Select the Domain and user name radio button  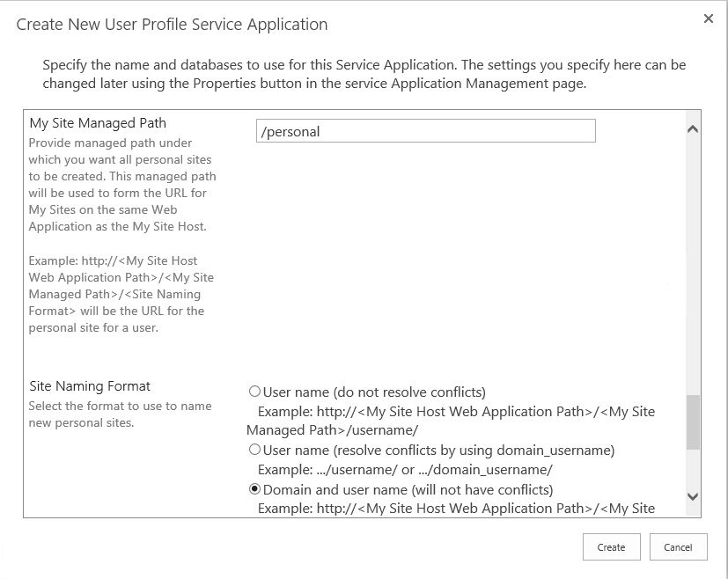pos(255,489)
